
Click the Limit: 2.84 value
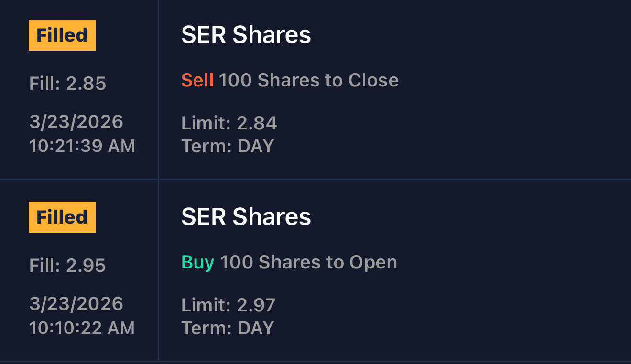[x=229, y=123]
